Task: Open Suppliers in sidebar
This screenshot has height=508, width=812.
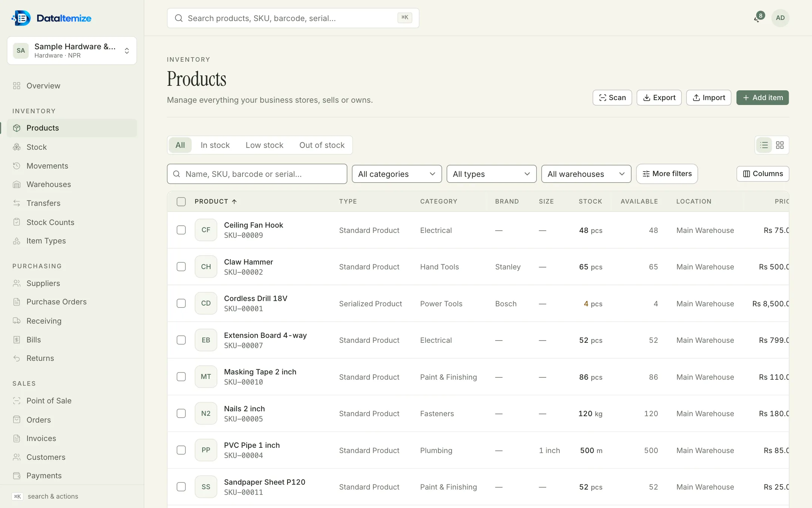Action: pyautogui.click(x=72, y=283)
